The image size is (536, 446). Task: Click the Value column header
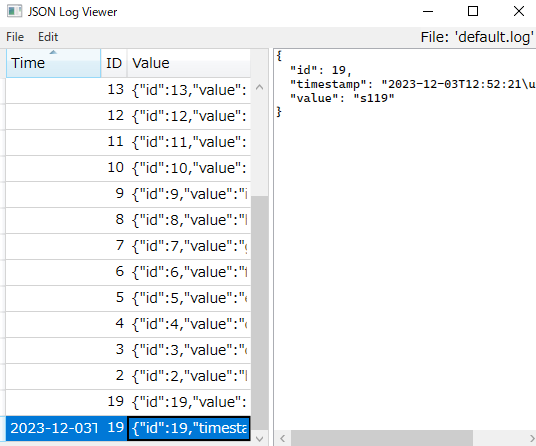tap(189, 63)
